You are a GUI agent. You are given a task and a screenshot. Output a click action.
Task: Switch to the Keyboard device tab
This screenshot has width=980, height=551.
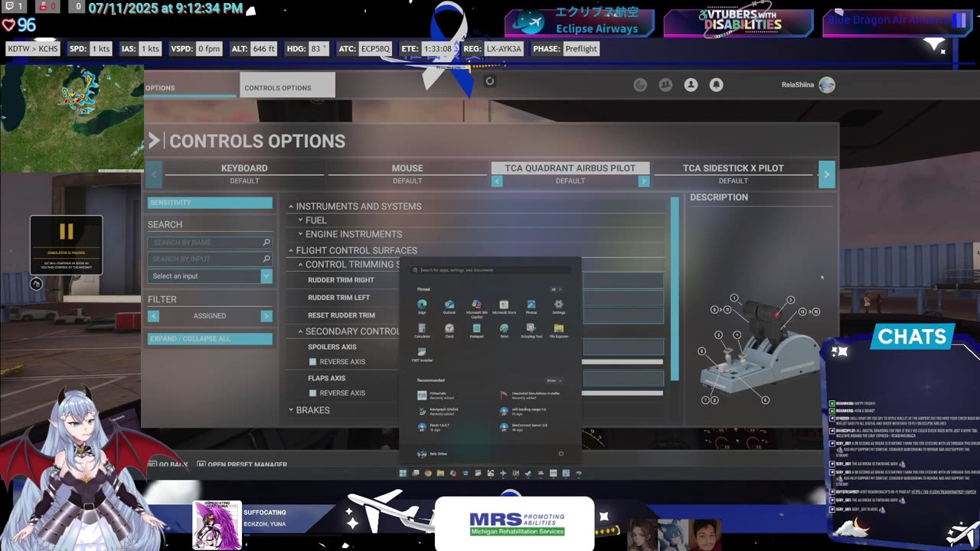pyautogui.click(x=244, y=168)
